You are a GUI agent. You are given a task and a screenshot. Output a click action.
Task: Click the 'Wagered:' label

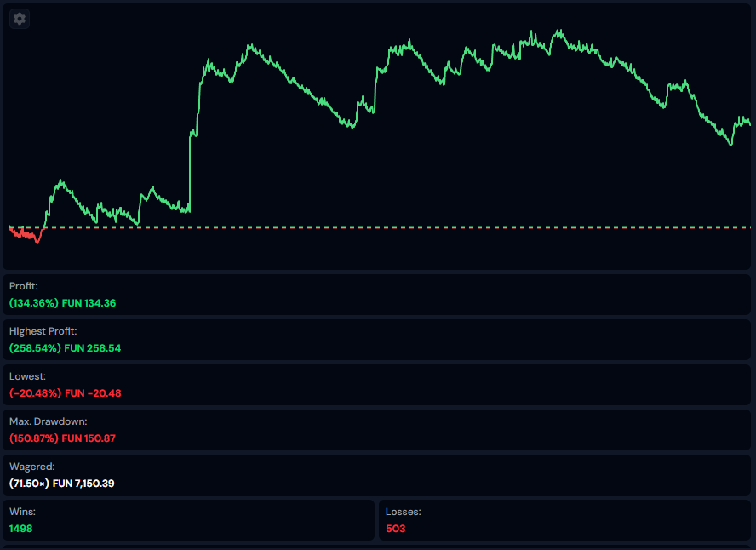click(31, 467)
